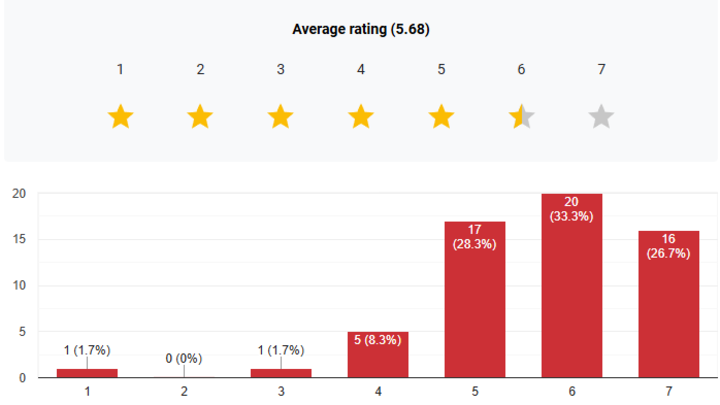Image resolution: width=720 pixels, height=405 pixels.
Task: Select the third rating star
Action: 281,117
